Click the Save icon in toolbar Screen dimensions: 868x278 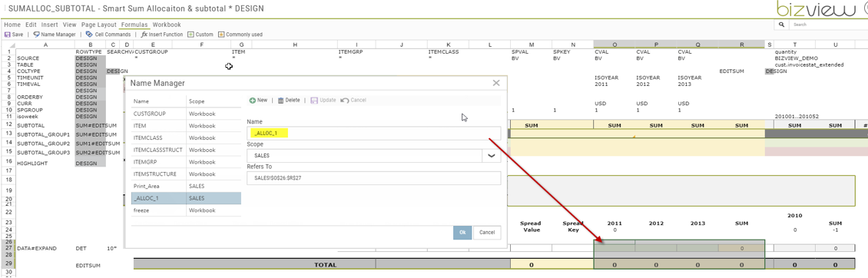click(x=7, y=35)
